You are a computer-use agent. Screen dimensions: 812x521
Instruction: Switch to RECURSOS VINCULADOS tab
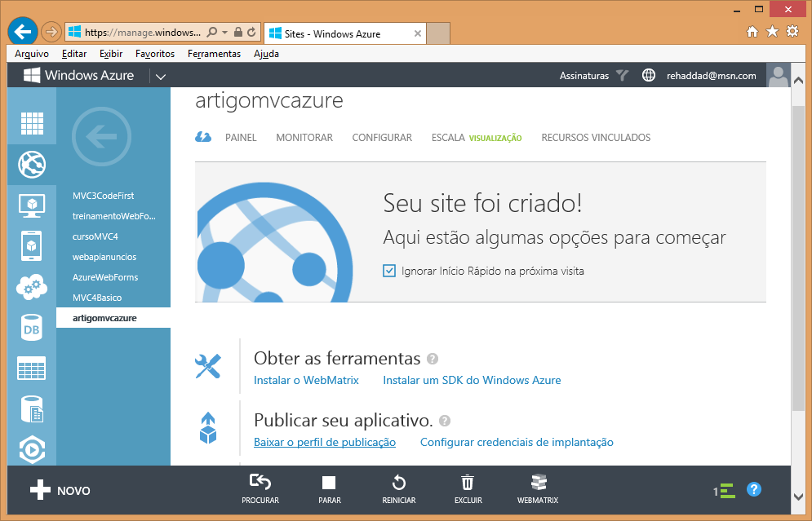596,138
